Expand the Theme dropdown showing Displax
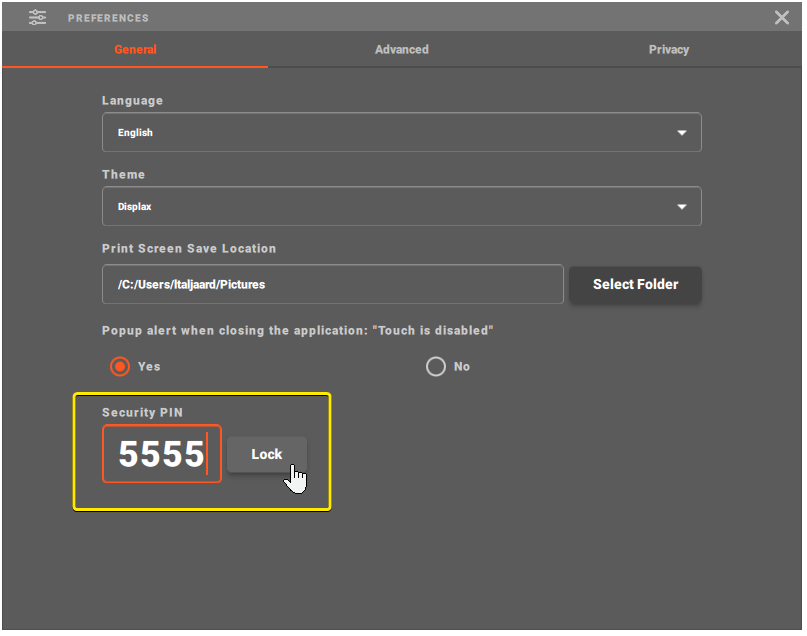 tap(390, 206)
